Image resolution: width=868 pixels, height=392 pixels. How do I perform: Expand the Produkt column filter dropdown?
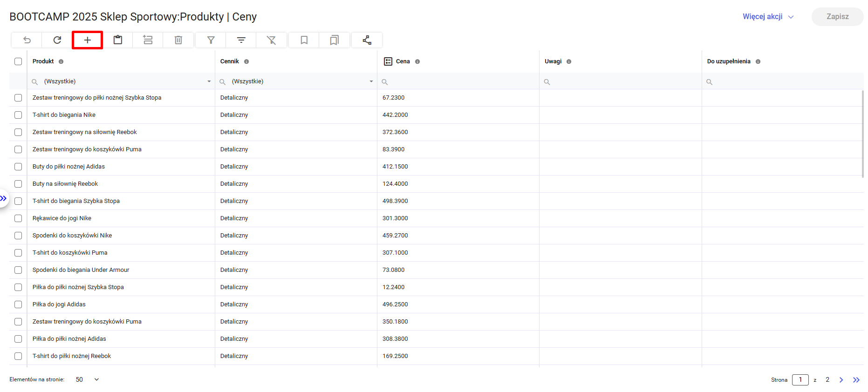[x=209, y=81]
